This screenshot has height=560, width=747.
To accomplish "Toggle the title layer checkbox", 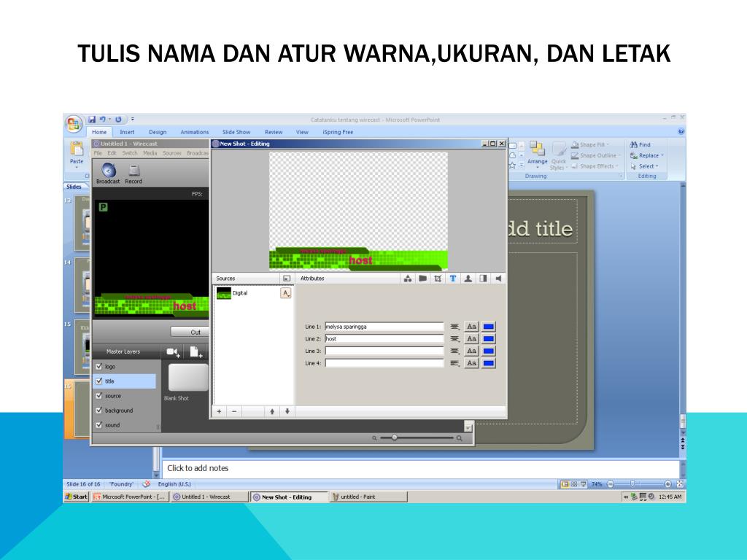I will coord(99,381).
